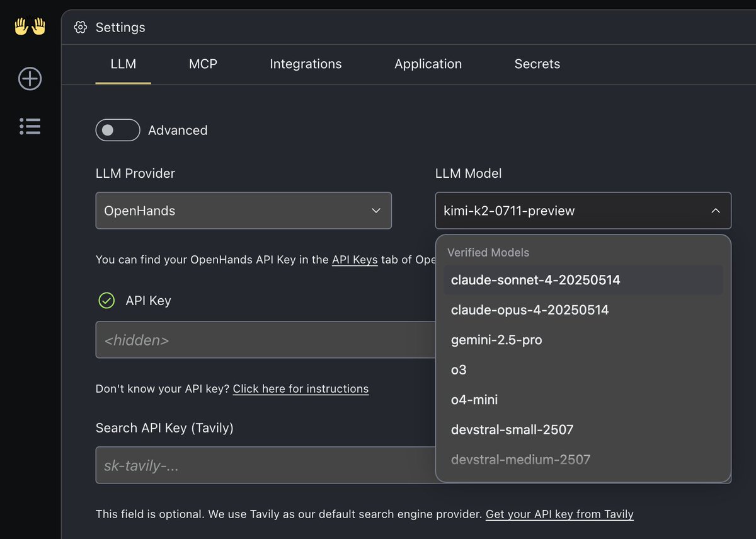Select claude-opus-4-20250514 model
756x539 pixels.
tap(583, 310)
